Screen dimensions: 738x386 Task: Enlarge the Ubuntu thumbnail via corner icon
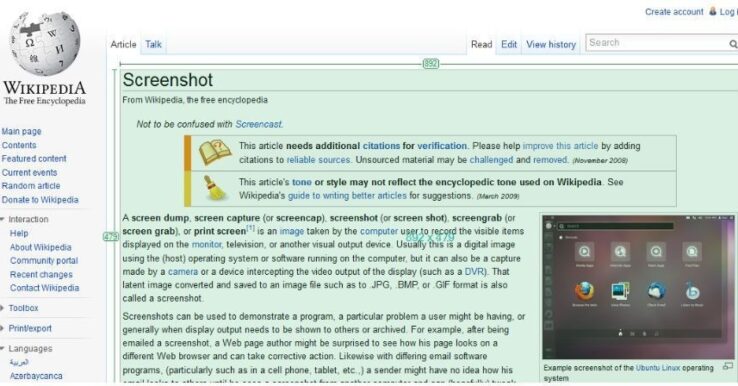coord(728,366)
